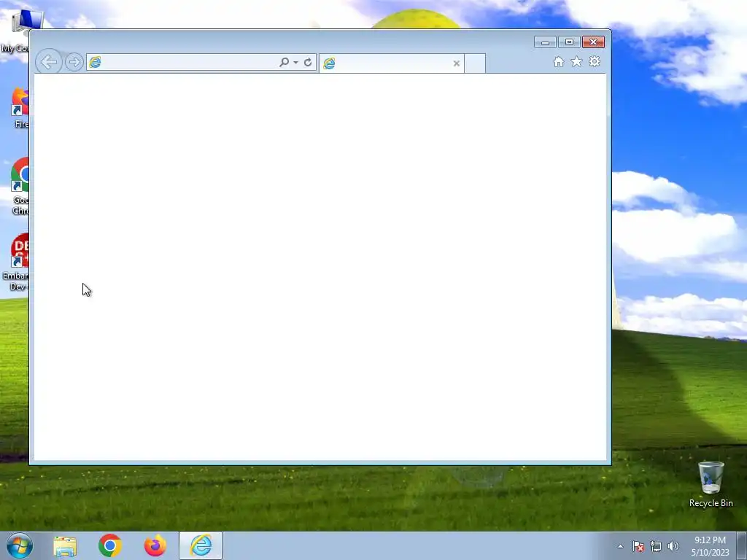747x560 pixels.
Task: Open the network status tray icon
Action: (x=656, y=546)
